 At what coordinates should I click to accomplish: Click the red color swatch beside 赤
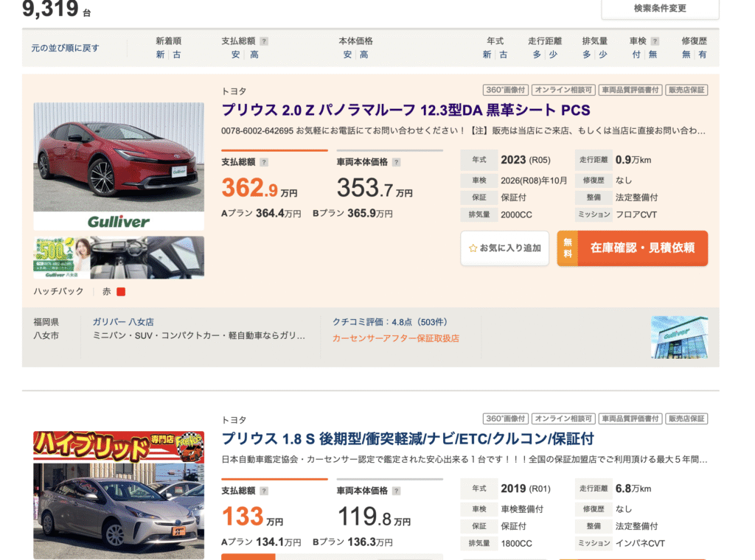tap(121, 292)
